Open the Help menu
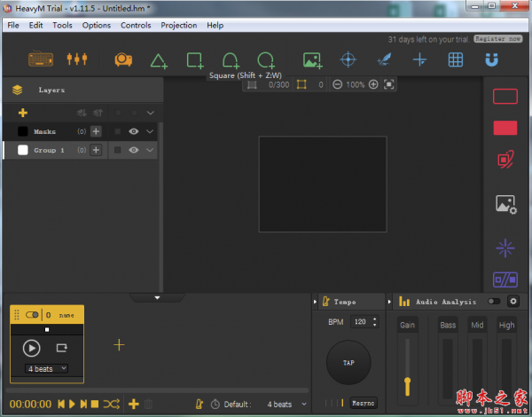This screenshot has height=417, width=532. (215, 25)
